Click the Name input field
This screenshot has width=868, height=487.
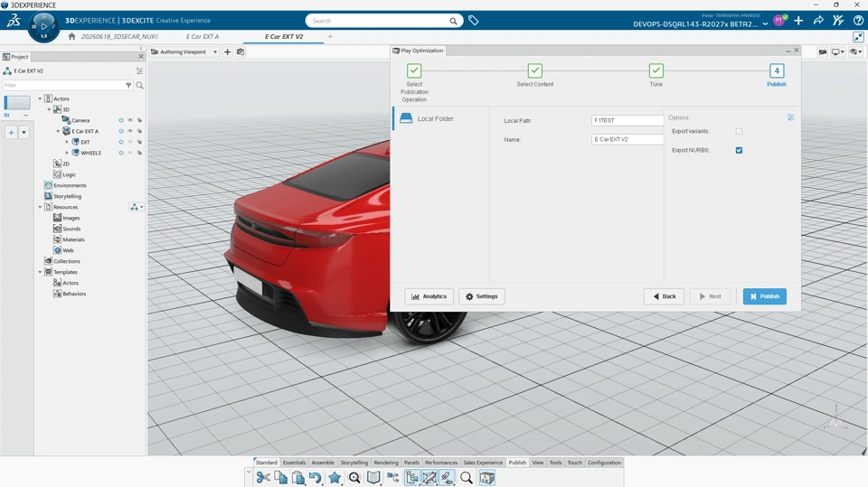(x=627, y=139)
